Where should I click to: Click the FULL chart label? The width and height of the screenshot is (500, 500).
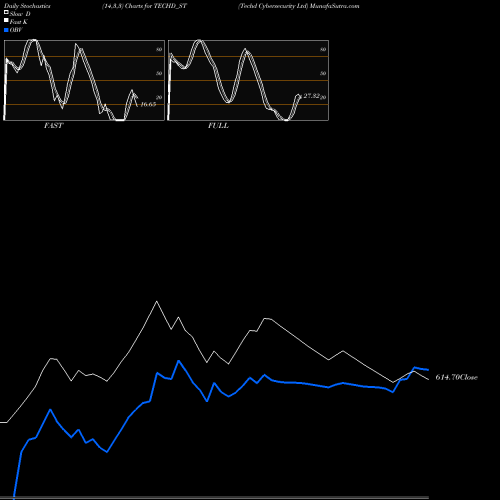[x=218, y=126]
